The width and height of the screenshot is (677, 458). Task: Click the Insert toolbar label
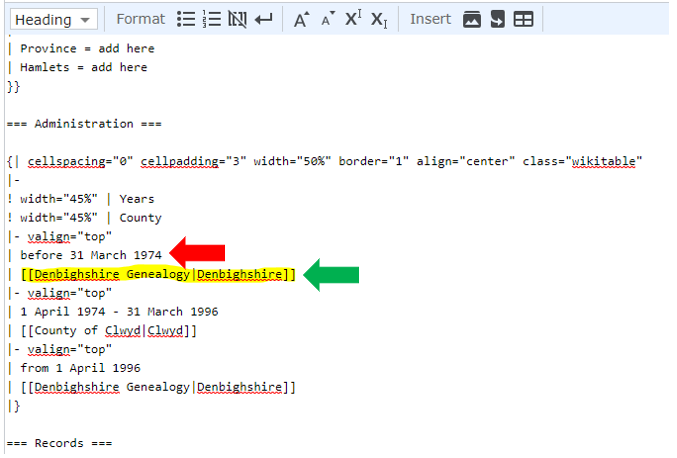(430, 19)
